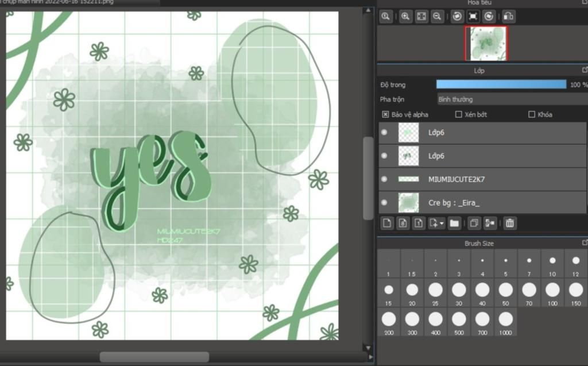Click the zoom out magnifier icon
The height and width of the screenshot is (366, 588).
(x=437, y=17)
